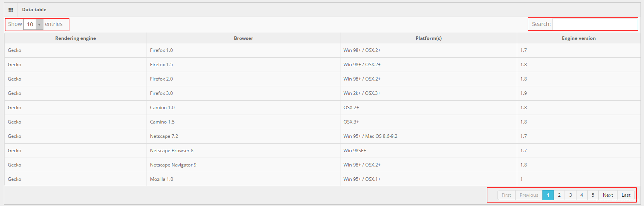The image size is (644, 206).
Task: Go to pagination page 4
Action: point(582,195)
